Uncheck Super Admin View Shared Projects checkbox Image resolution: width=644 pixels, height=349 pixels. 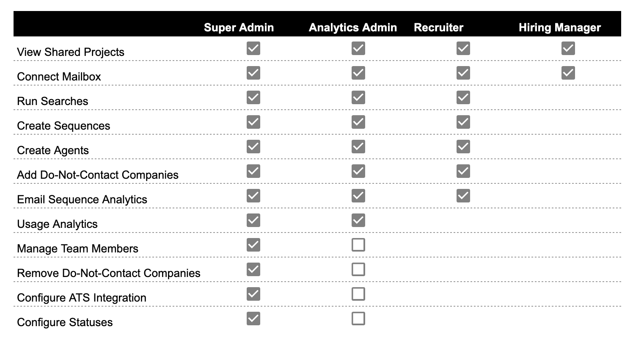(x=253, y=48)
